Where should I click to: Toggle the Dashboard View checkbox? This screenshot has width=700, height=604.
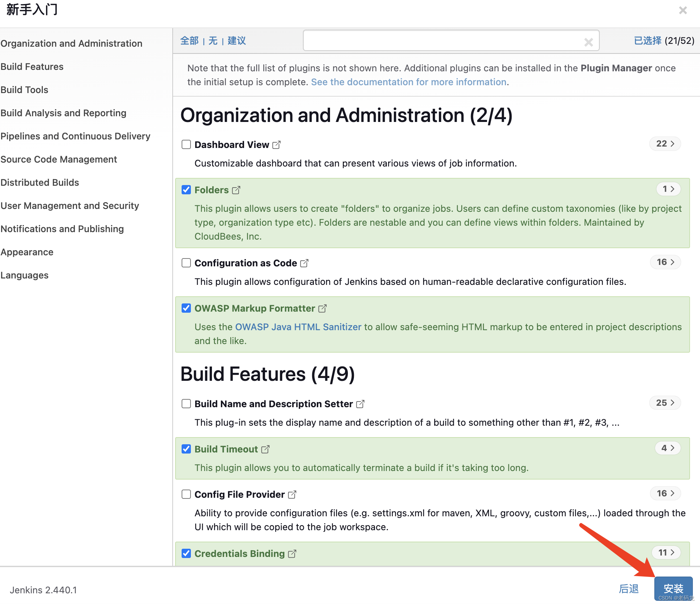186,143
